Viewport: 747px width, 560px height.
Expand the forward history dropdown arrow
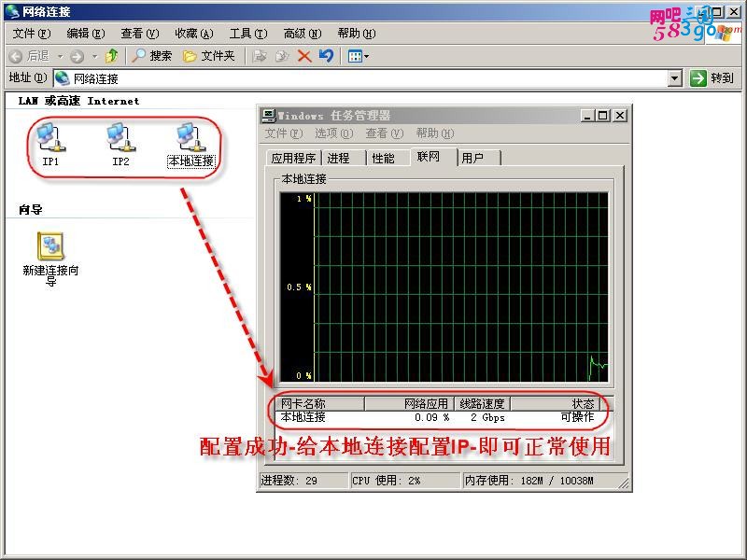(x=95, y=57)
